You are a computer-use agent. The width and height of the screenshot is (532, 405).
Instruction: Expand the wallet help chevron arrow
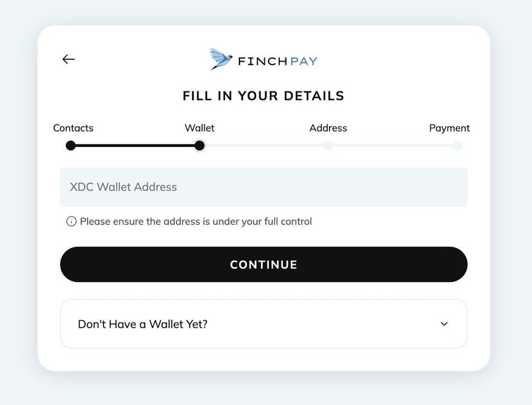point(444,324)
